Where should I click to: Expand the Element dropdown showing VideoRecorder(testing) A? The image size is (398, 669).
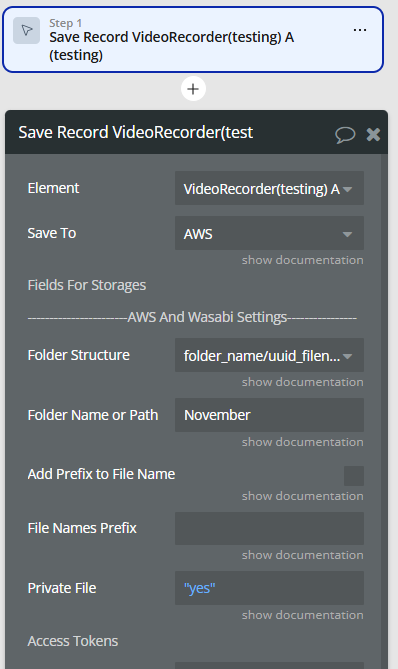[269, 189]
